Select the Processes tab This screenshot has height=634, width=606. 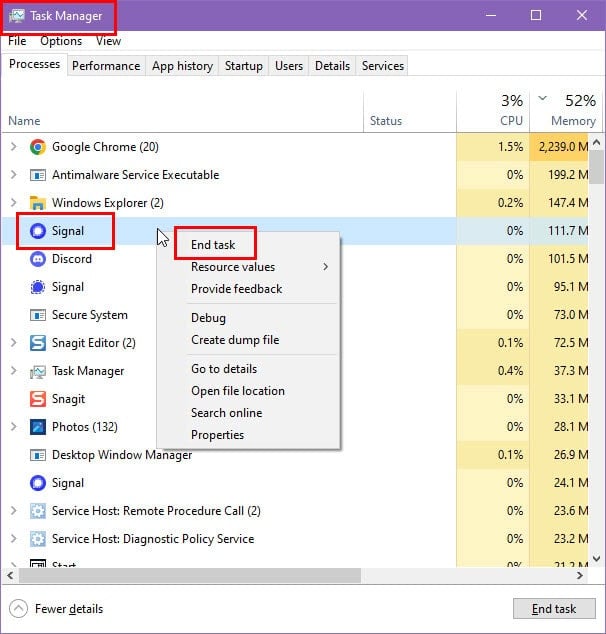tap(34, 64)
